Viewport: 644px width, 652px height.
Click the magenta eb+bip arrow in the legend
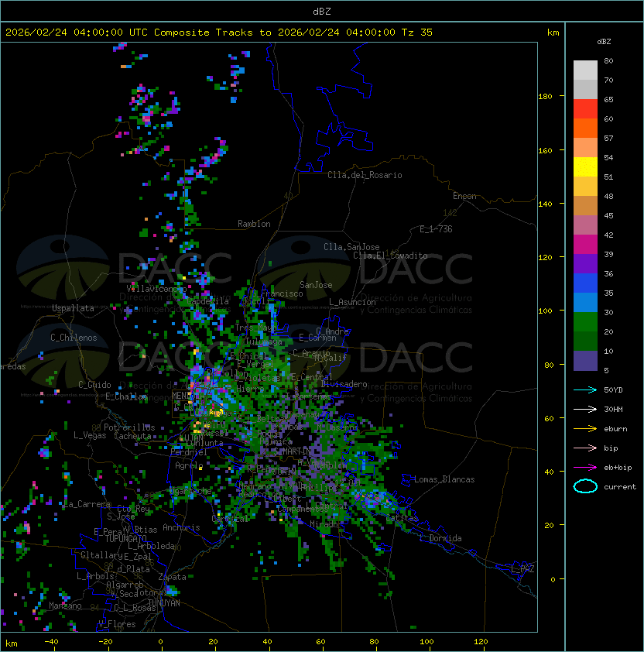pos(585,468)
